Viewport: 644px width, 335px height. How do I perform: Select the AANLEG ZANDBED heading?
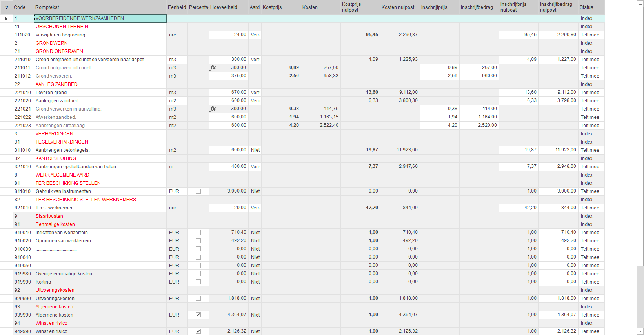pyautogui.click(x=56, y=84)
